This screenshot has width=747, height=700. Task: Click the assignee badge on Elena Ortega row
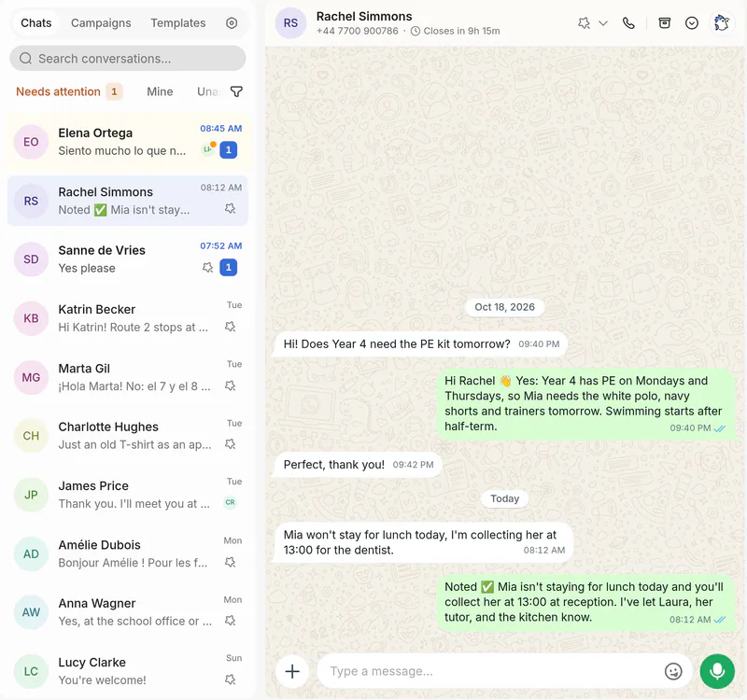click(208, 149)
